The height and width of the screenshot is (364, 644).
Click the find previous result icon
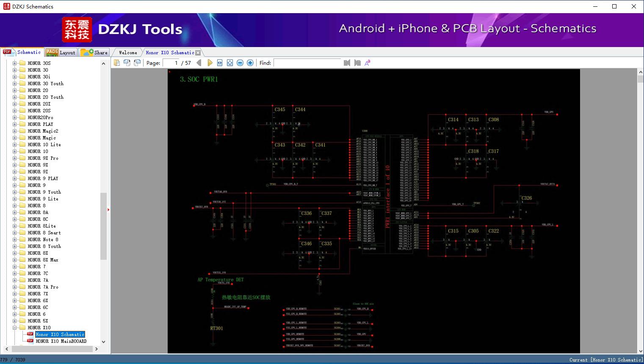(x=347, y=63)
